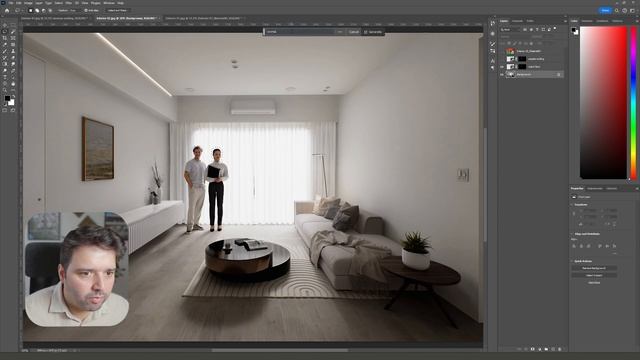Click Remove Background quick action
The image size is (640, 360).
(x=594, y=268)
